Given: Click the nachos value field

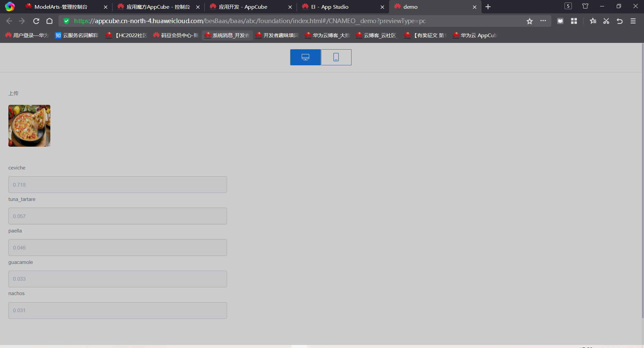Looking at the screenshot, I should point(118,310).
